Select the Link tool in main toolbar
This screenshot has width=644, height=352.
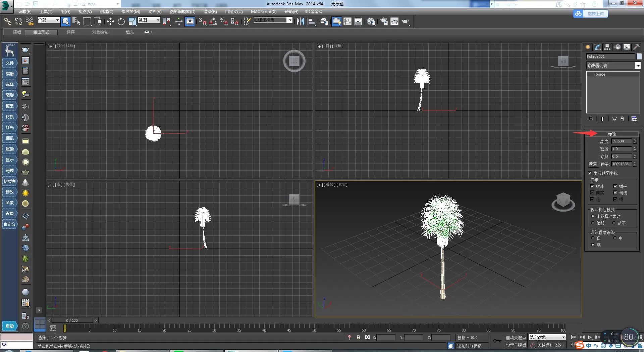7,21
